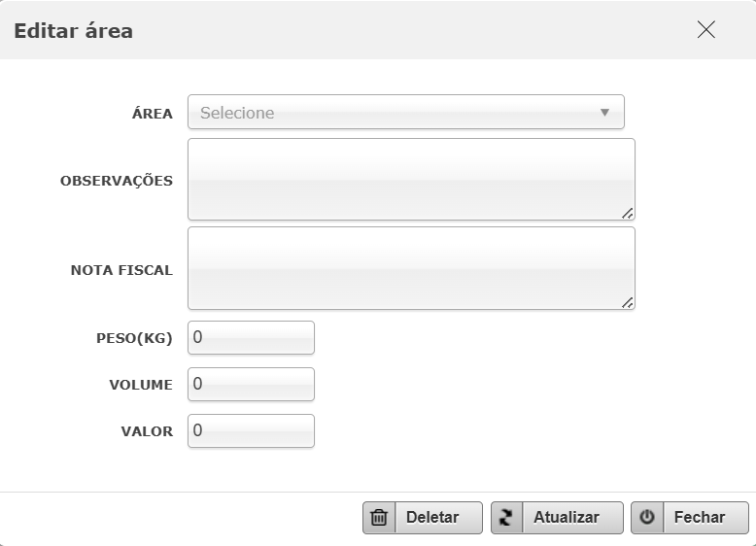Click the power icon on Fechar
The image size is (756, 546).
coord(646,518)
